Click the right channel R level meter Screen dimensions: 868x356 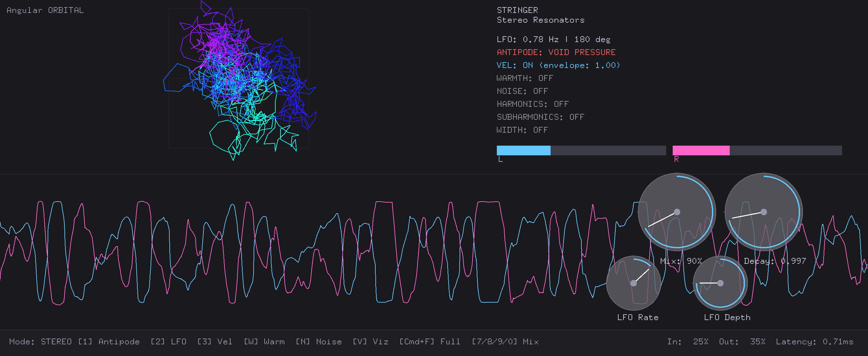[757, 150]
